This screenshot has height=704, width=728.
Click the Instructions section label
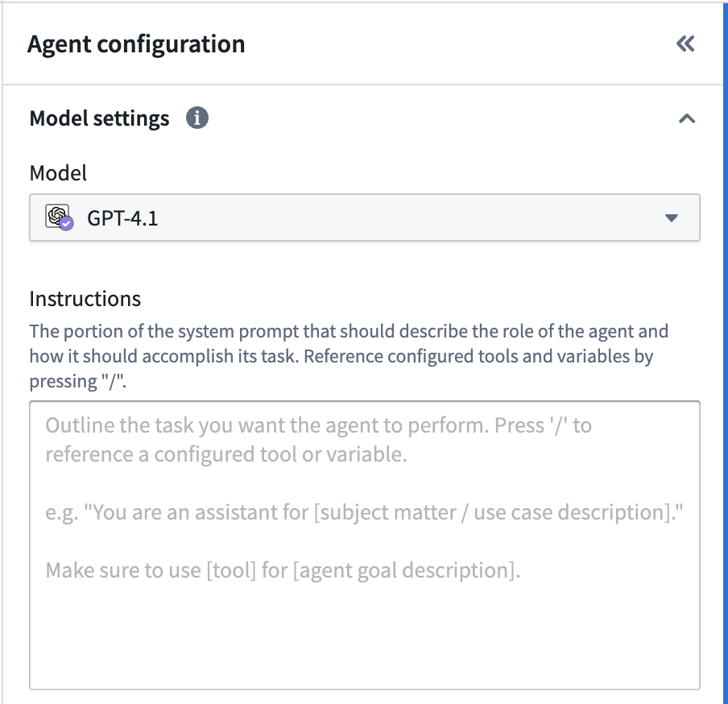[x=85, y=298]
